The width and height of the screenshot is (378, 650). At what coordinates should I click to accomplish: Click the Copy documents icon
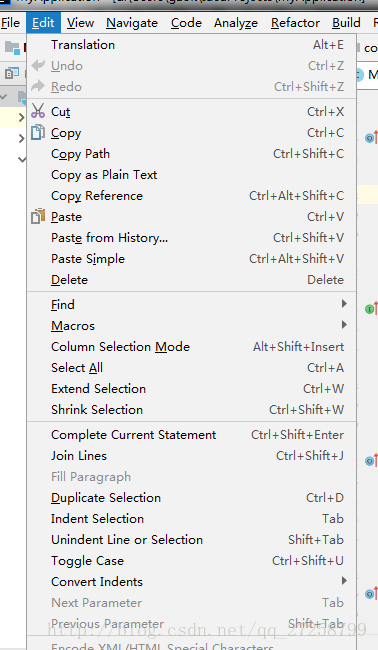pos(38,132)
